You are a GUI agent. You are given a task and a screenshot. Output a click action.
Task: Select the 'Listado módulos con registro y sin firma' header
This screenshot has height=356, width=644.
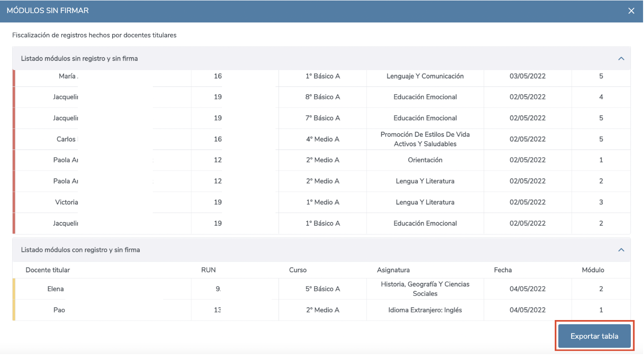322,250
